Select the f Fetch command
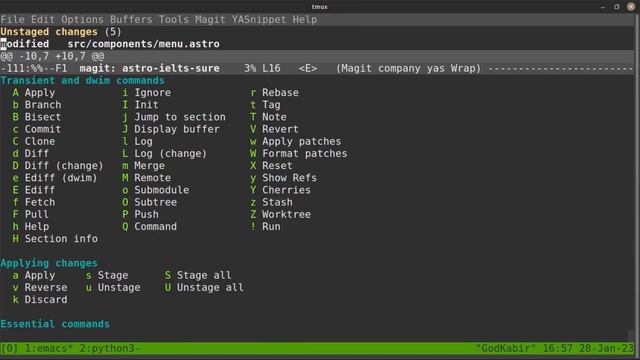Screen dimensions: 640x360 pos(33,202)
